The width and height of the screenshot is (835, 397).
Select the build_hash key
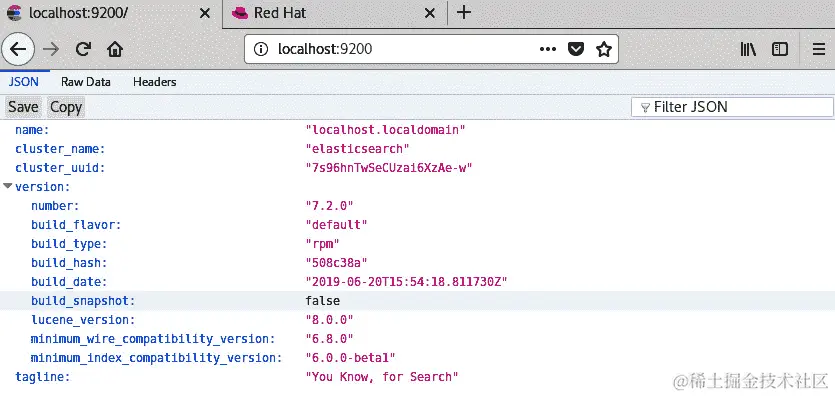click(x=69, y=263)
